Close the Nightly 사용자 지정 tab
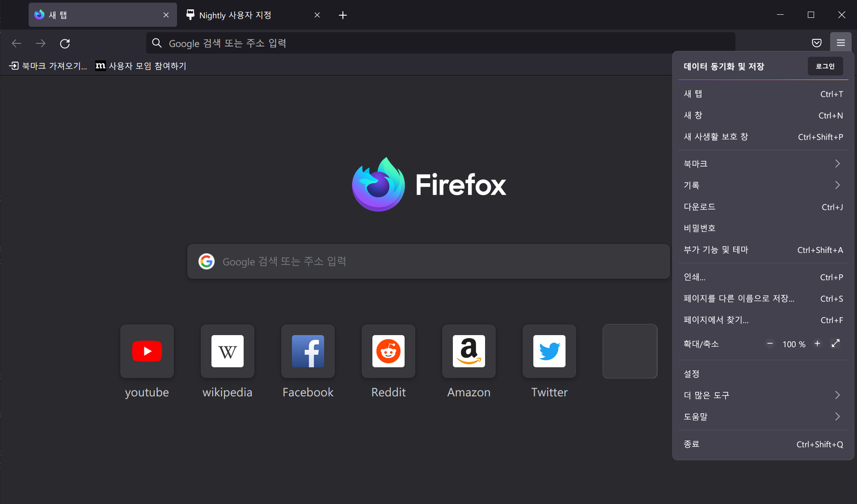The width and height of the screenshot is (857, 504). (317, 15)
